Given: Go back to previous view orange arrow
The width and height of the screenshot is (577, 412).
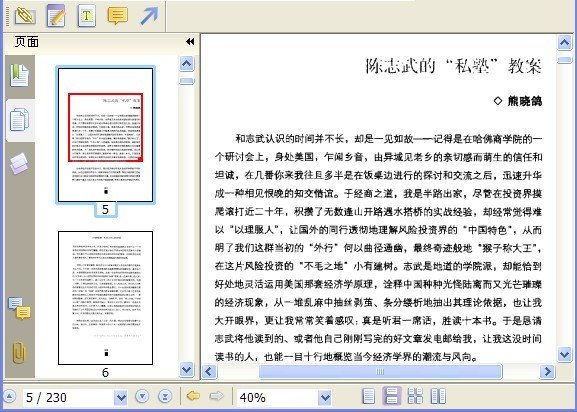Looking at the screenshot, I should [x=193, y=396].
